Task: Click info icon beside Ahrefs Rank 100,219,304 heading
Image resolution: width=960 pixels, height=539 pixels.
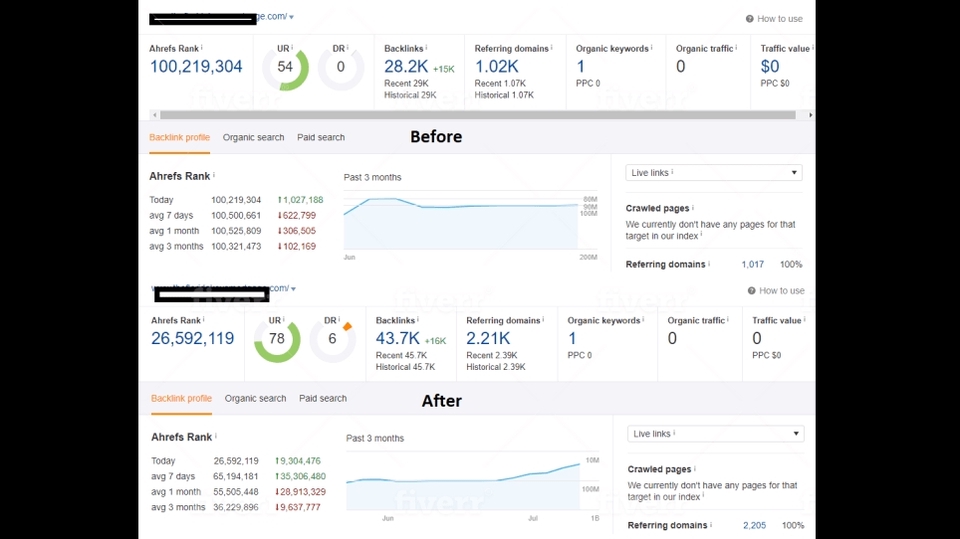Action: 201,48
